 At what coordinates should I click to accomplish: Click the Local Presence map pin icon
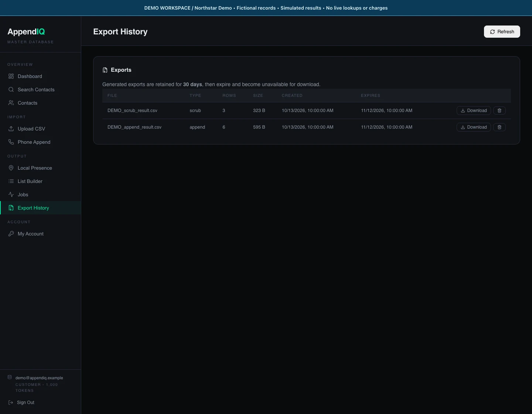pyautogui.click(x=11, y=168)
